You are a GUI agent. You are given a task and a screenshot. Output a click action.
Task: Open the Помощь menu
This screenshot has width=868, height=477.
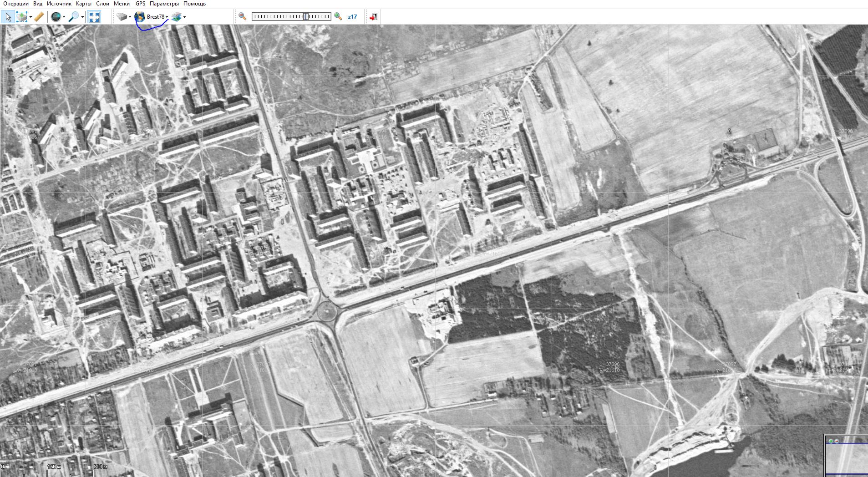[194, 4]
